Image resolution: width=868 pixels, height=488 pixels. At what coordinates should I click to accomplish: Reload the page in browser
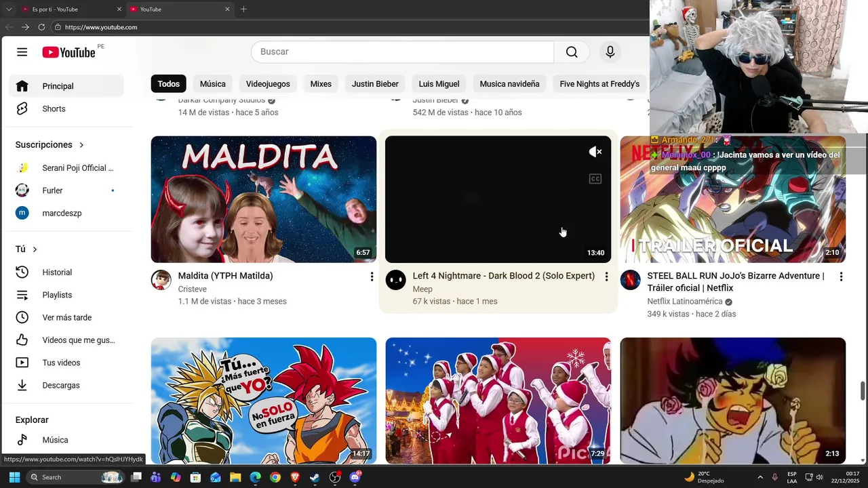[x=41, y=27]
